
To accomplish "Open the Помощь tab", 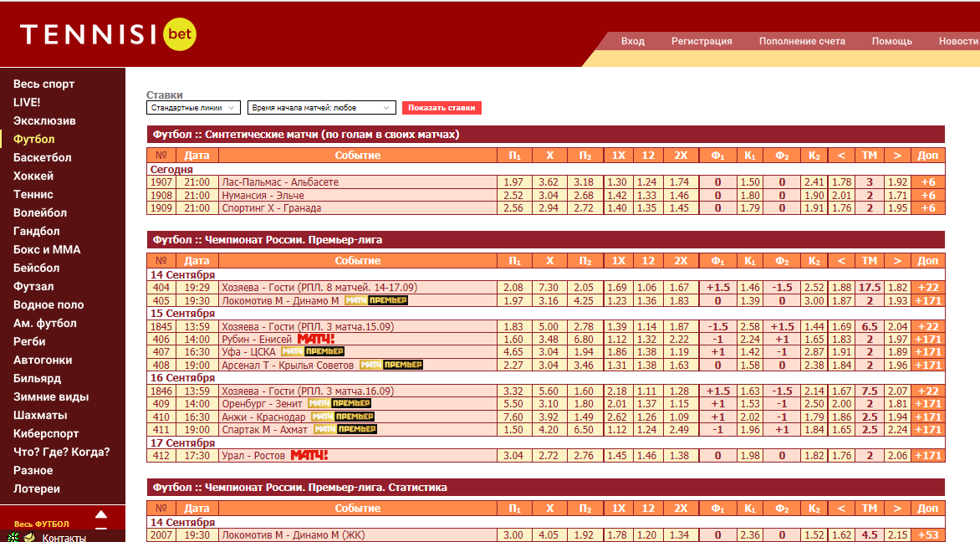I will coord(892,41).
